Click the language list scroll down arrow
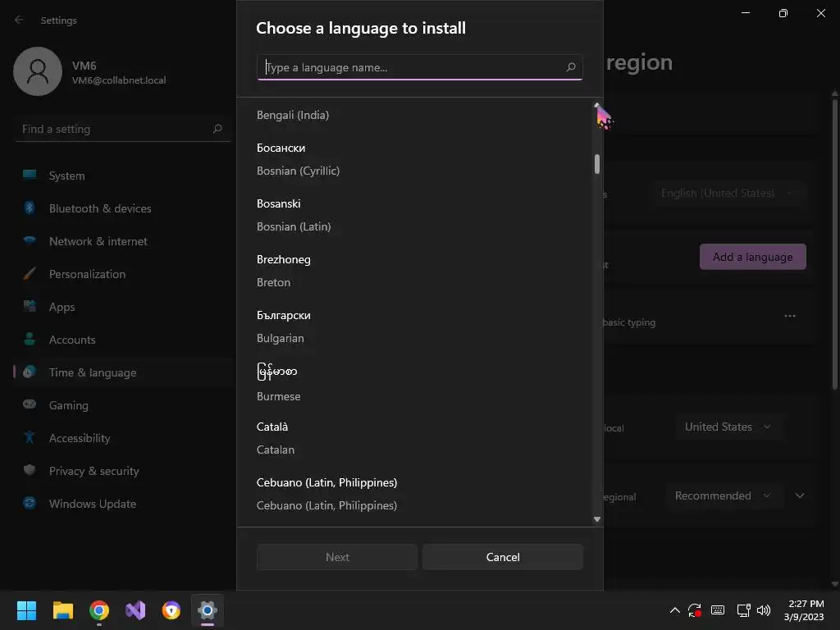Image resolution: width=840 pixels, height=630 pixels. coord(597,519)
